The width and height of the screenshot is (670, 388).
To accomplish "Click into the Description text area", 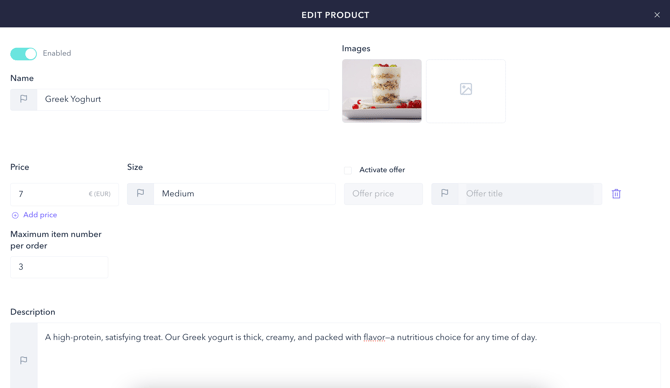I will (349, 356).
